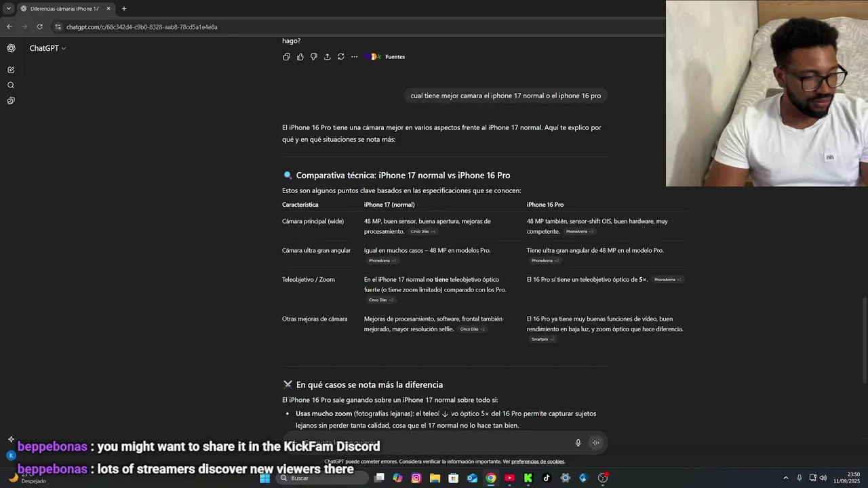Image resolution: width=868 pixels, height=488 pixels.
Task: Copy the ChatGPT response
Action: [286, 57]
